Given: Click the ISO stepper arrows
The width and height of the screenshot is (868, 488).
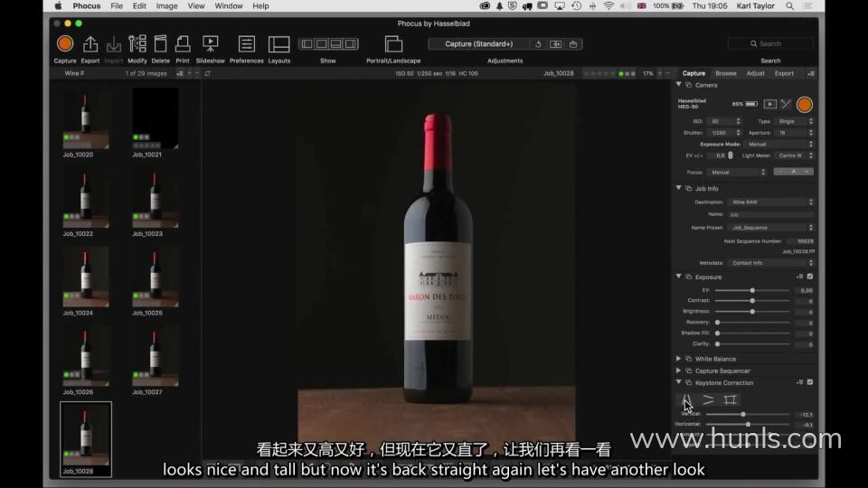Looking at the screenshot, I should pos(738,121).
